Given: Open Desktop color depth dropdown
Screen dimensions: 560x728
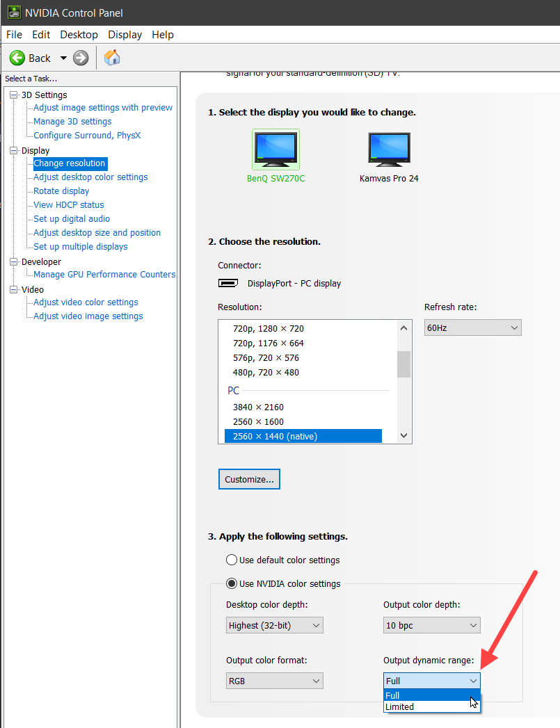Looking at the screenshot, I should coord(274,625).
